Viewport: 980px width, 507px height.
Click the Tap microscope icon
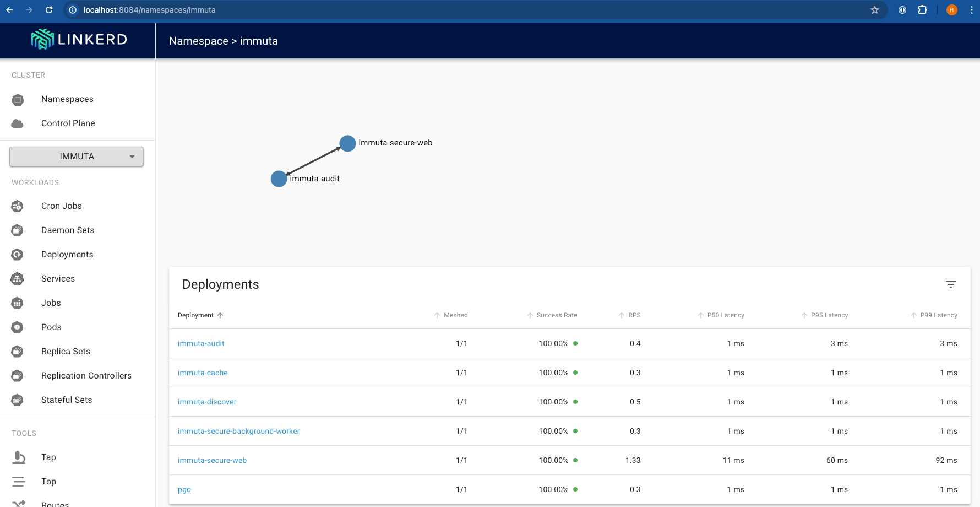[19, 457]
